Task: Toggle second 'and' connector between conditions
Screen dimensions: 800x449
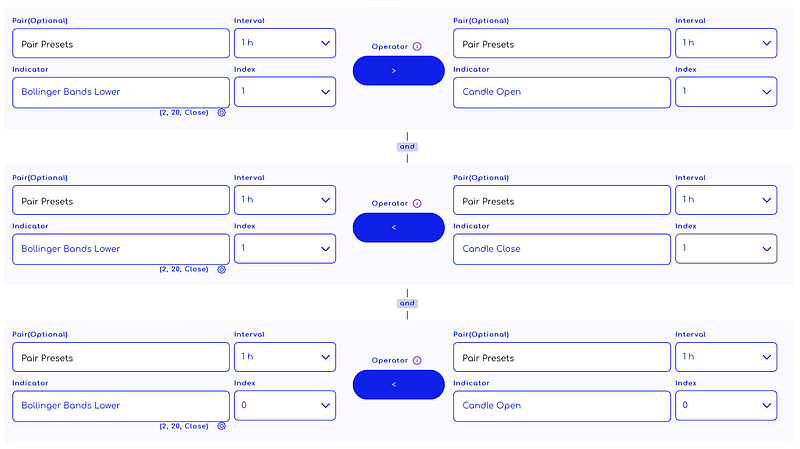Action: 407,303
